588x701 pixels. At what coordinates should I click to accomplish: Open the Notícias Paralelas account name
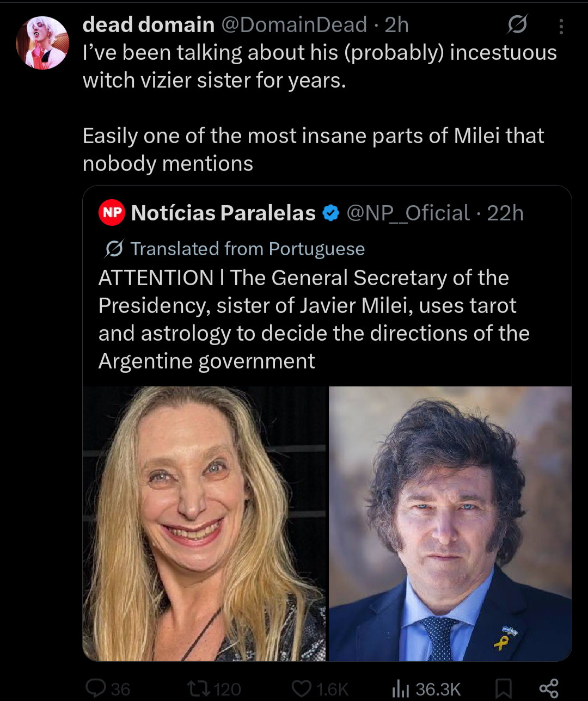click(223, 213)
